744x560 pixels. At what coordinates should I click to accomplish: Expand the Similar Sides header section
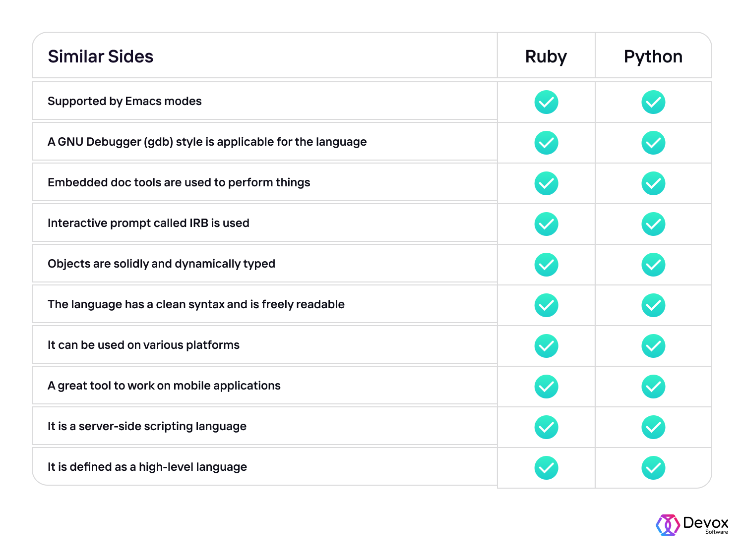coord(101,56)
